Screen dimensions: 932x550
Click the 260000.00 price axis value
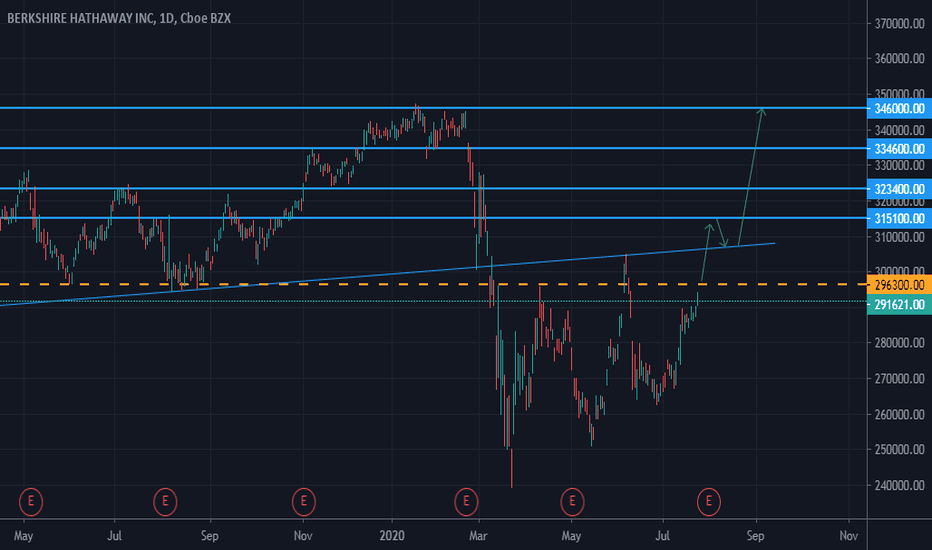click(x=899, y=414)
